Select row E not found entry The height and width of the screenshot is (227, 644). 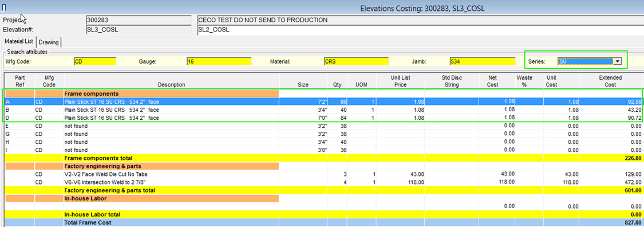coord(172,126)
